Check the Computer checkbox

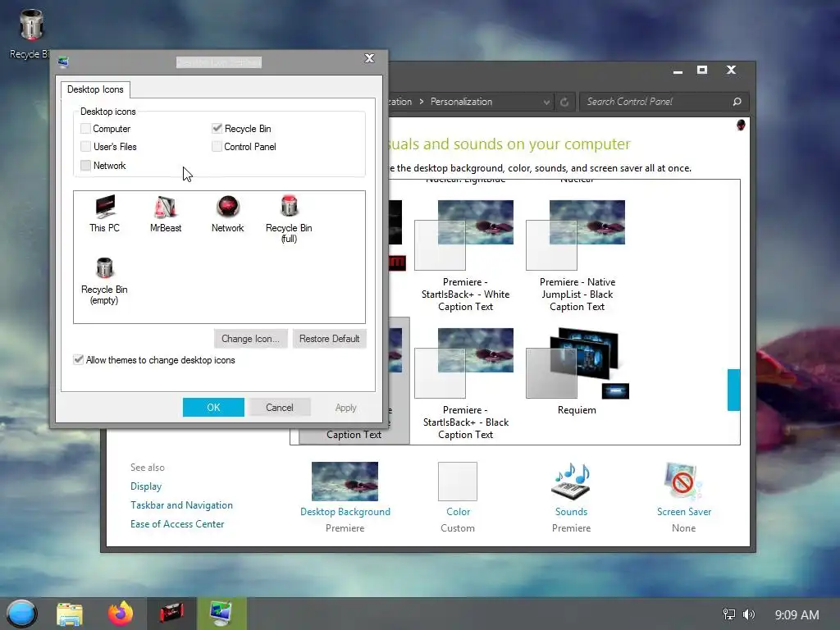click(85, 129)
